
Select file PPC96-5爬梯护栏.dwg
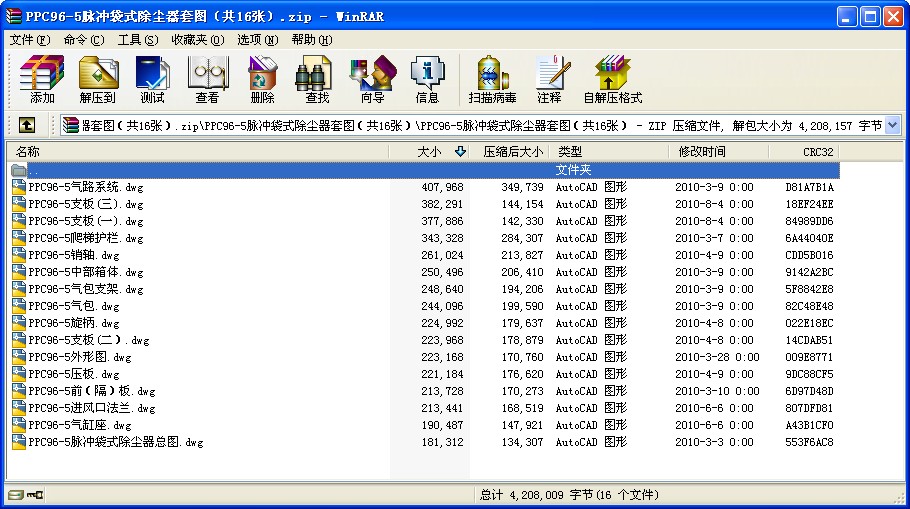(x=86, y=238)
